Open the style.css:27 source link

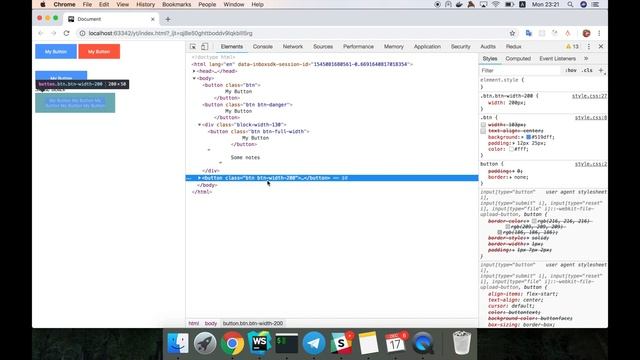pos(589,96)
